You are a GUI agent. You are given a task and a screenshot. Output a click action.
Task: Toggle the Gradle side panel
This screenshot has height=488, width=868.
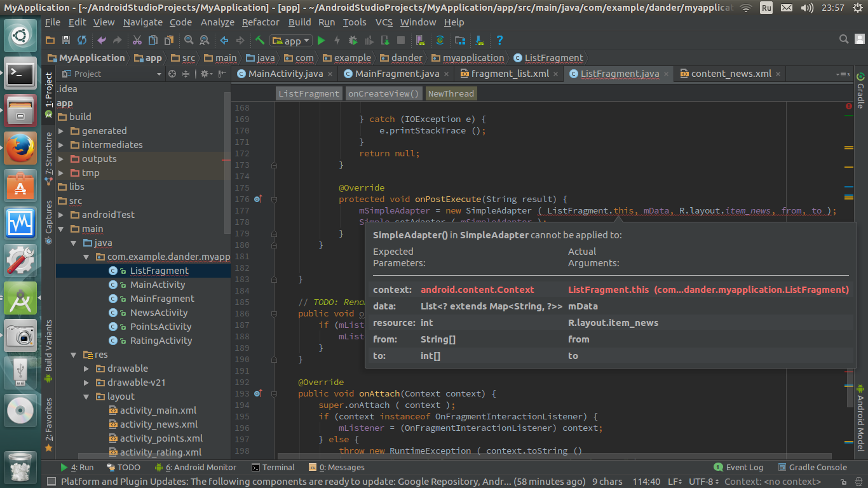click(x=860, y=90)
